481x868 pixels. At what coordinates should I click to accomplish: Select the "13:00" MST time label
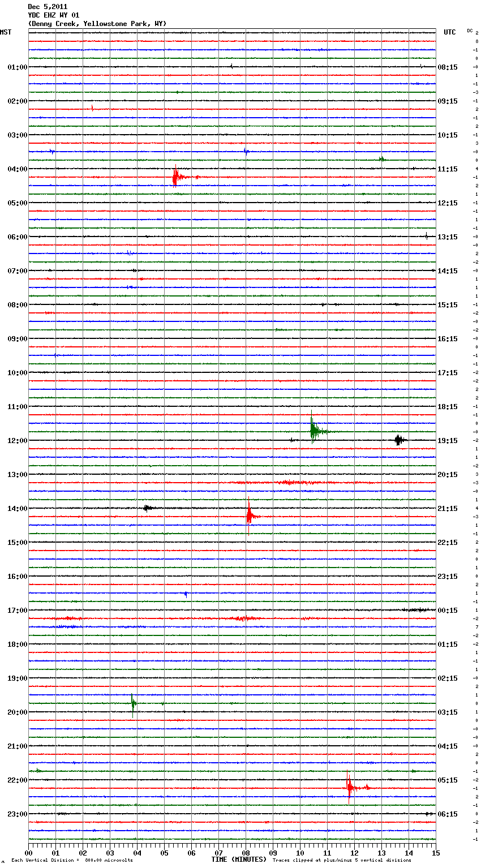click(x=18, y=475)
